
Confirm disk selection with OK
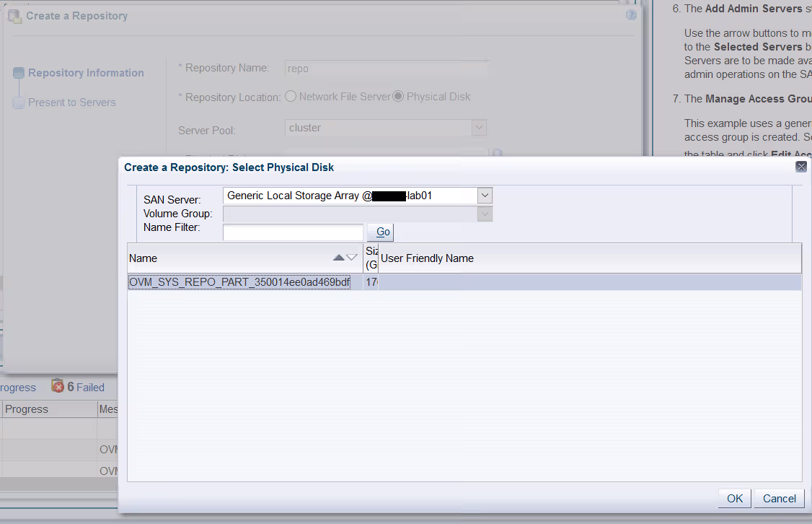click(734, 498)
